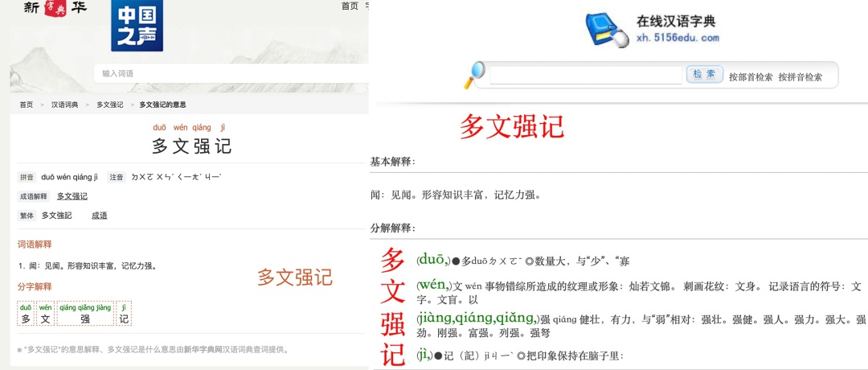Focus the search box on xh.5156edu.com
The height and width of the screenshot is (370, 868).
[x=586, y=75]
